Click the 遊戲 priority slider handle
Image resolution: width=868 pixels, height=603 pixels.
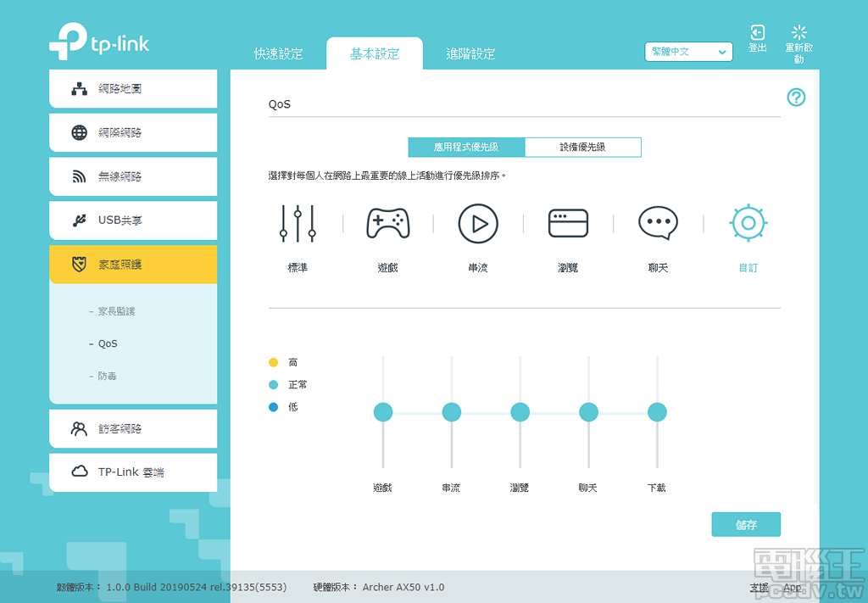click(x=383, y=412)
